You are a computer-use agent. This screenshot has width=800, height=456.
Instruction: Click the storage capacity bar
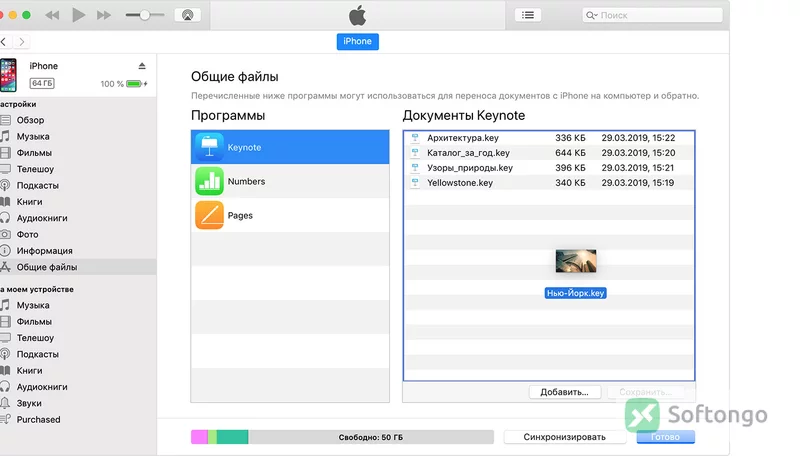click(342, 437)
